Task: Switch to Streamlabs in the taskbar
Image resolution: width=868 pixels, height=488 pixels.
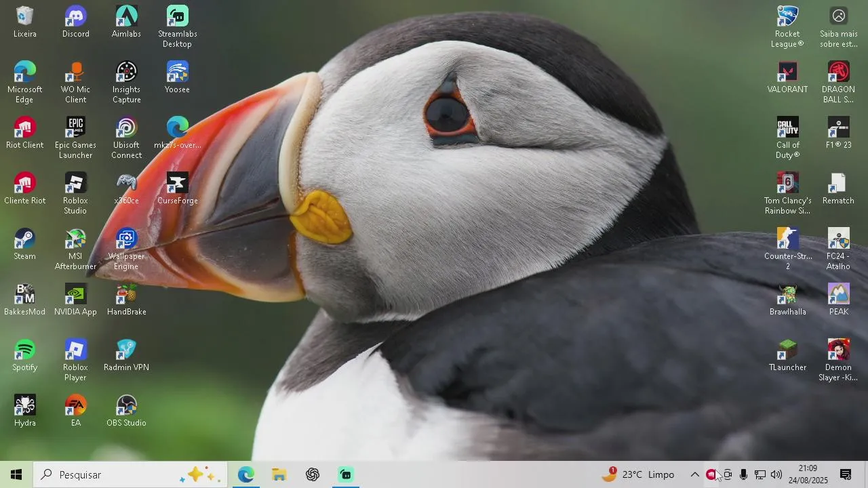Action: 345,474
